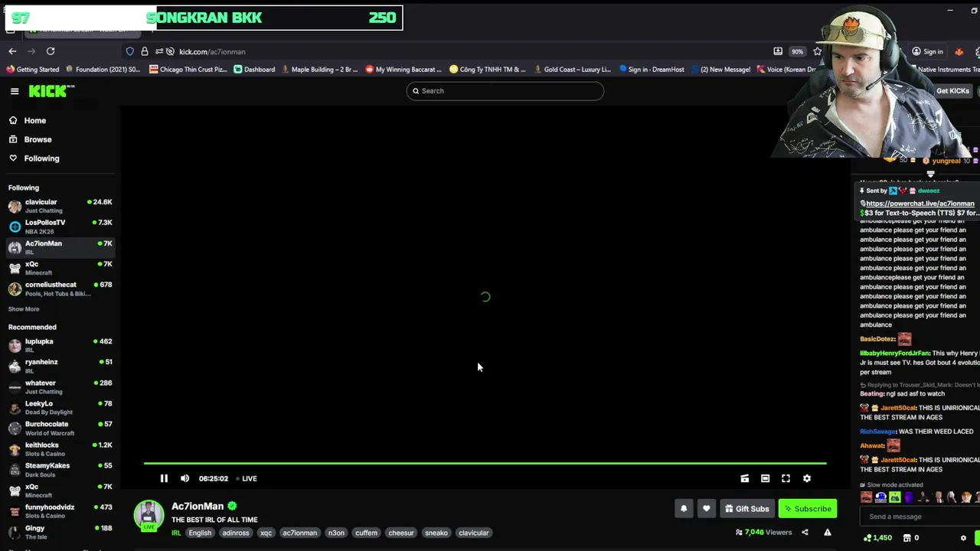This screenshot has width=980, height=551.
Task: Open funnyhoodvidz recommended channel
Action: (x=60, y=510)
